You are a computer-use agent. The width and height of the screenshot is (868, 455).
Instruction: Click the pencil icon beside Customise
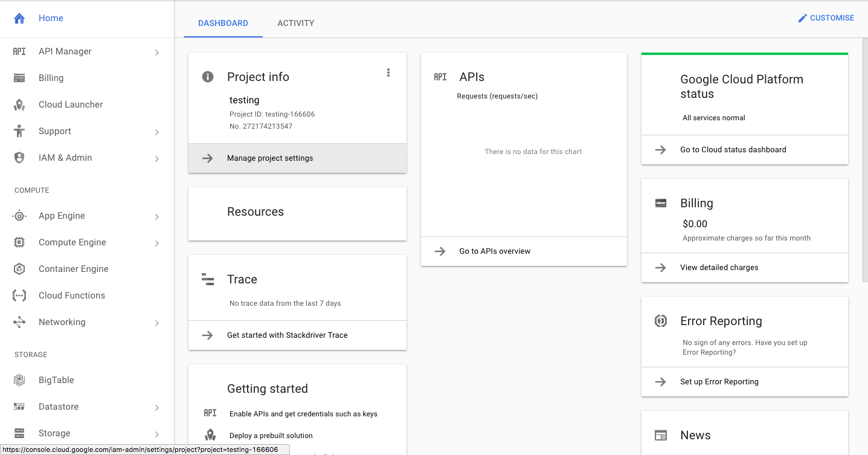pos(802,18)
